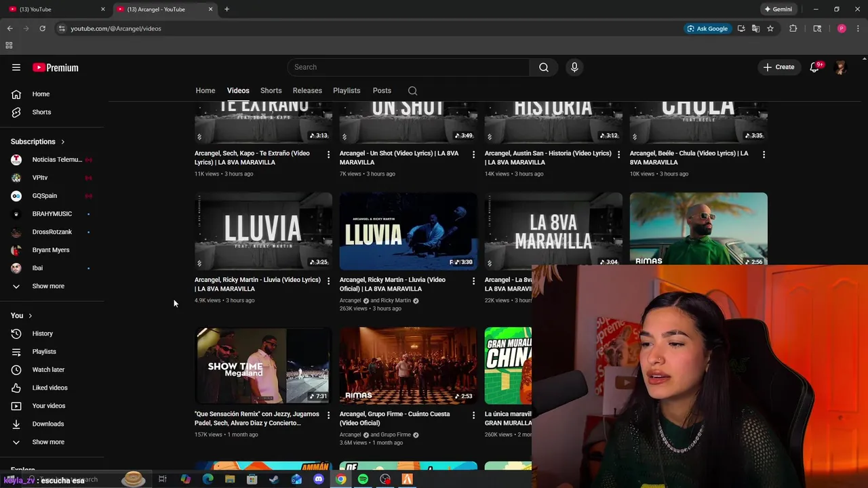Open History in the sidebar
The width and height of the screenshot is (868, 488).
pyautogui.click(x=42, y=333)
